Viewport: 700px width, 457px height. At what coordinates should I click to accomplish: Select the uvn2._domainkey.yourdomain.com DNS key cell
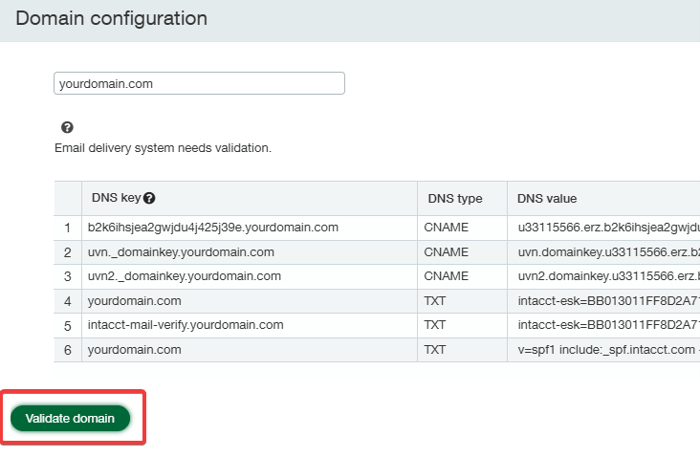(x=186, y=276)
